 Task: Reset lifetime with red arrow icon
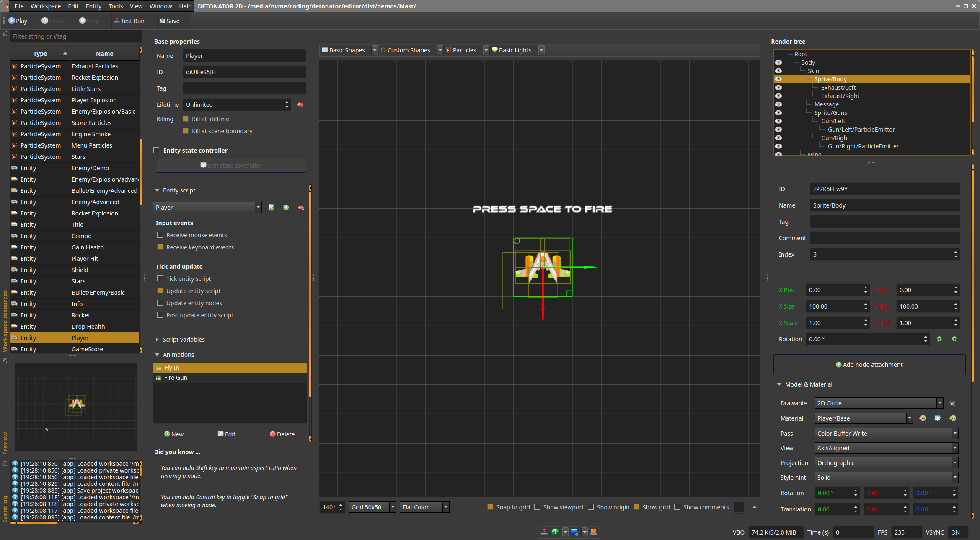tap(300, 105)
